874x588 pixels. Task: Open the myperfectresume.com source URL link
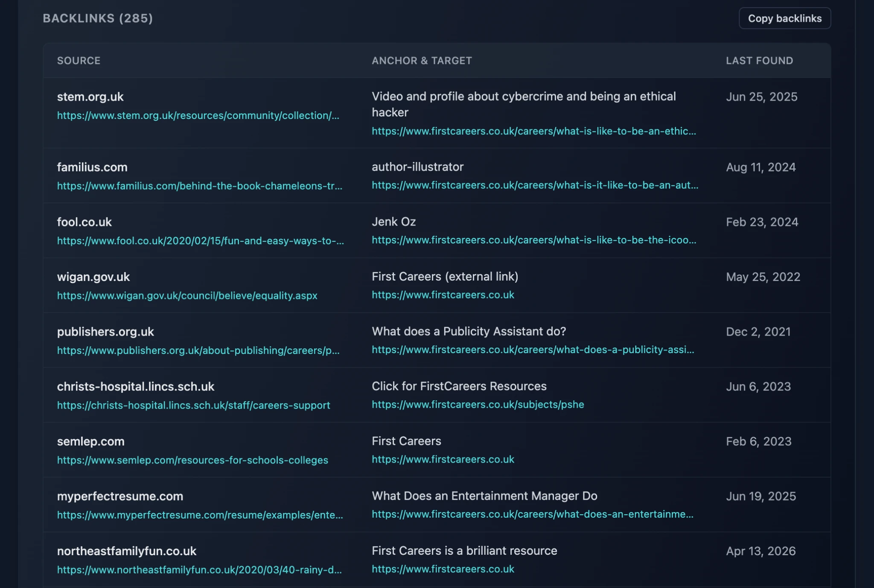[200, 515]
